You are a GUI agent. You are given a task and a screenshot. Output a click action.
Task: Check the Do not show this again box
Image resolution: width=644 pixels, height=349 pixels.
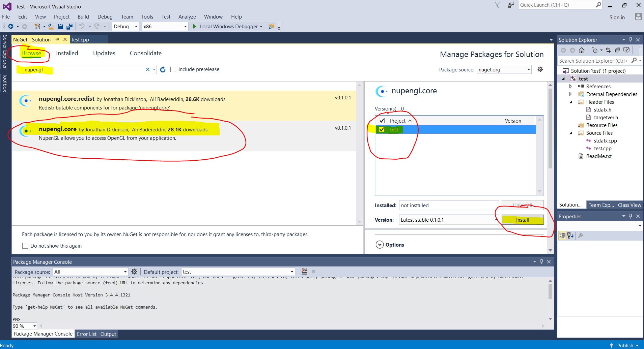[25, 246]
